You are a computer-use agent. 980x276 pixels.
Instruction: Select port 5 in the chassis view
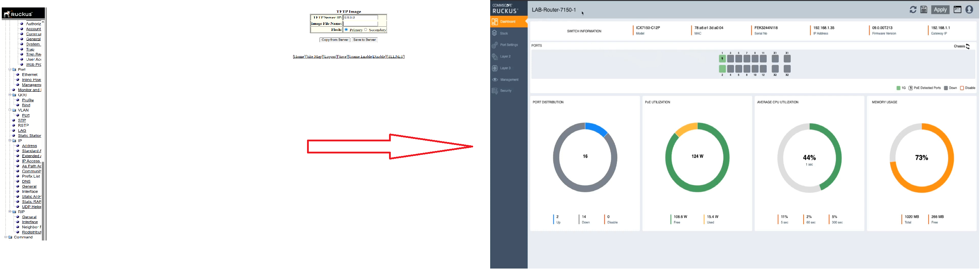739,59
